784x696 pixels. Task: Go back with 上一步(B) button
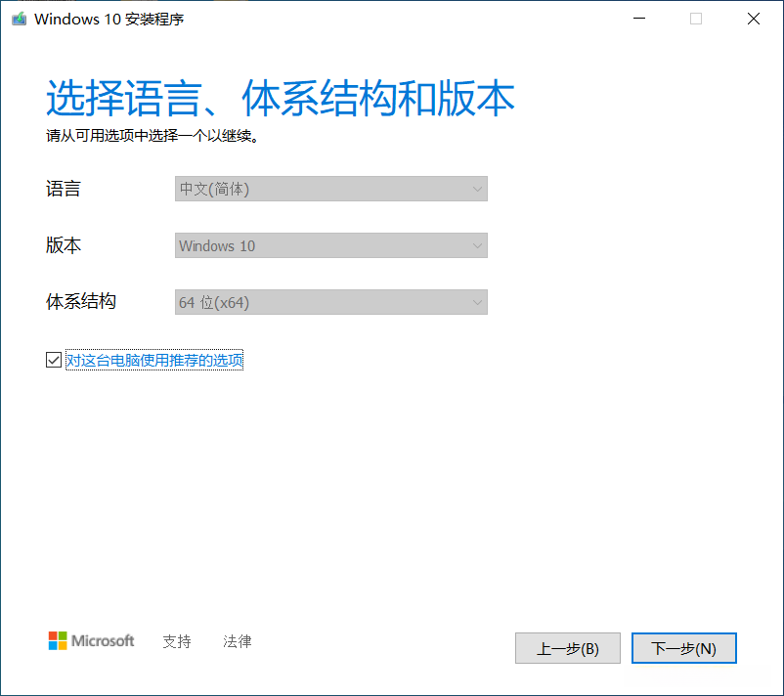pyautogui.click(x=568, y=648)
